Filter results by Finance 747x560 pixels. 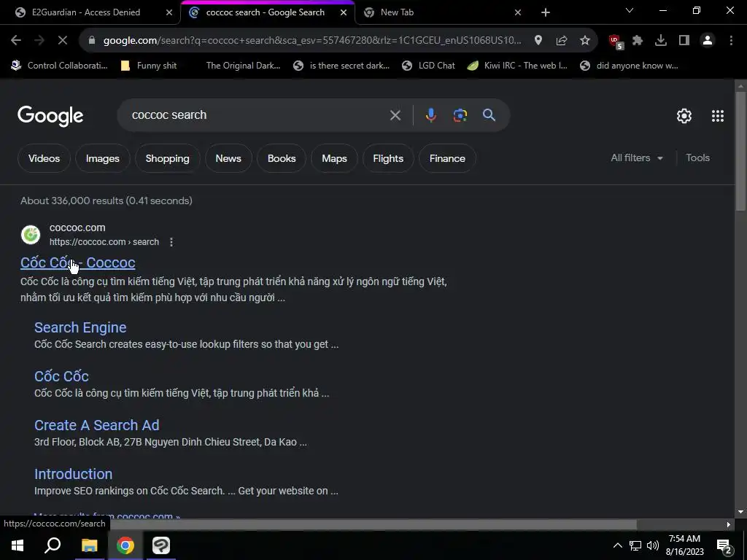pyautogui.click(x=447, y=158)
